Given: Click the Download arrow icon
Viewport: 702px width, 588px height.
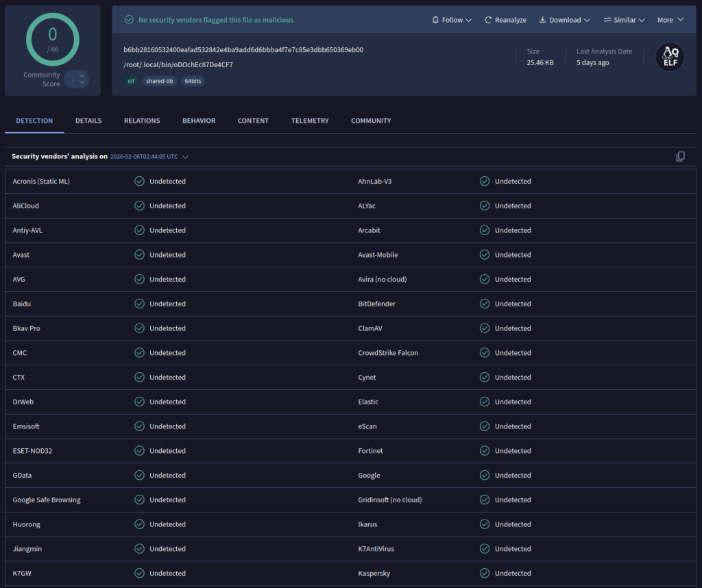Looking at the screenshot, I should click(542, 20).
